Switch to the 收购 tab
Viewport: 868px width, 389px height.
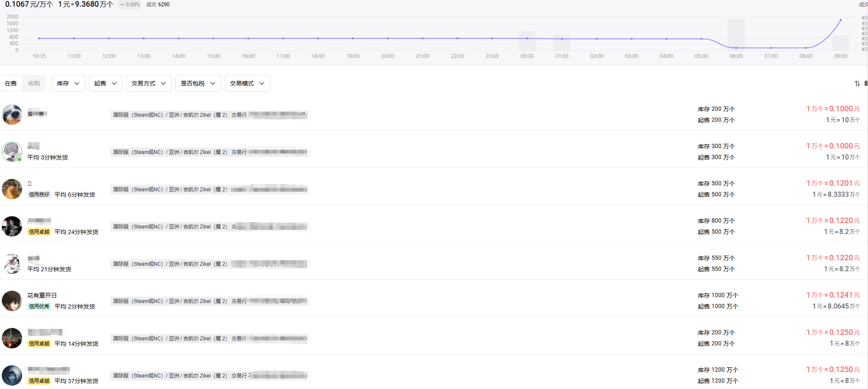[x=34, y=83]
